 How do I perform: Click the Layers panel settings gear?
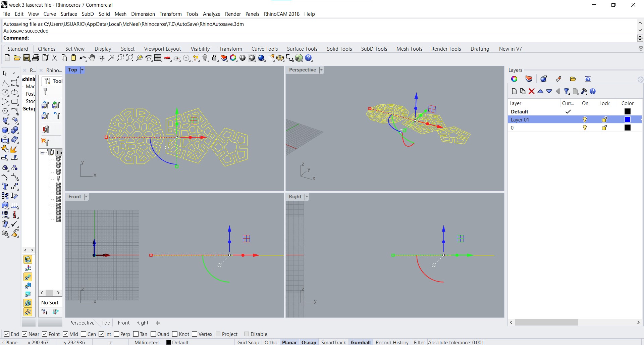click(x=640, y=80)
